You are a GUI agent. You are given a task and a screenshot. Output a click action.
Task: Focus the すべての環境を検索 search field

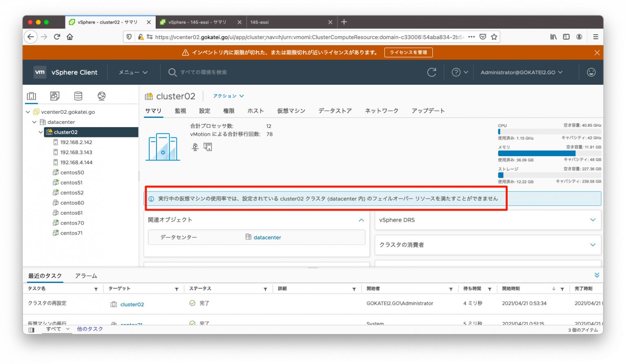click(204, 72)
